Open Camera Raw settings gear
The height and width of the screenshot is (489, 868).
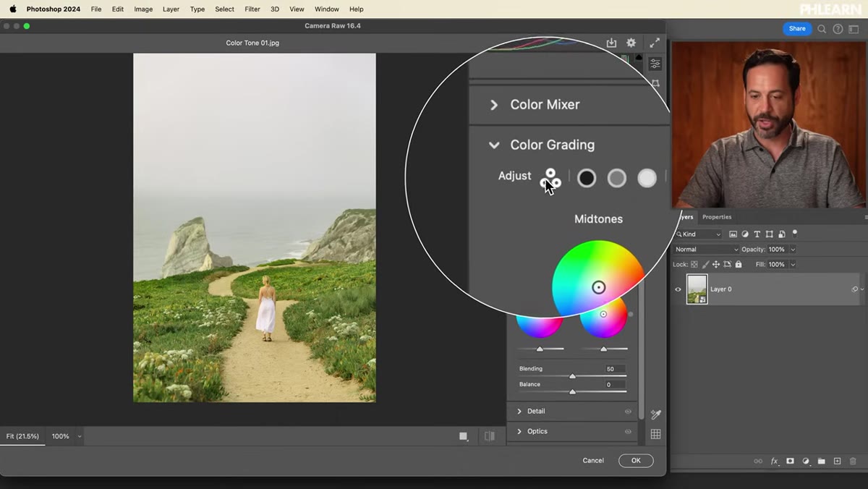pos(631,43)
